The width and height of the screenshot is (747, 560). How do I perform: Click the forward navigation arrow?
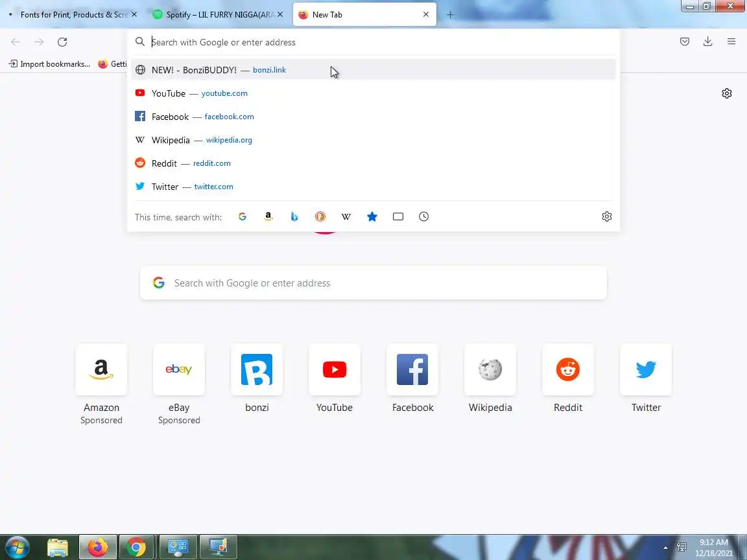click(x=39, y=42)
